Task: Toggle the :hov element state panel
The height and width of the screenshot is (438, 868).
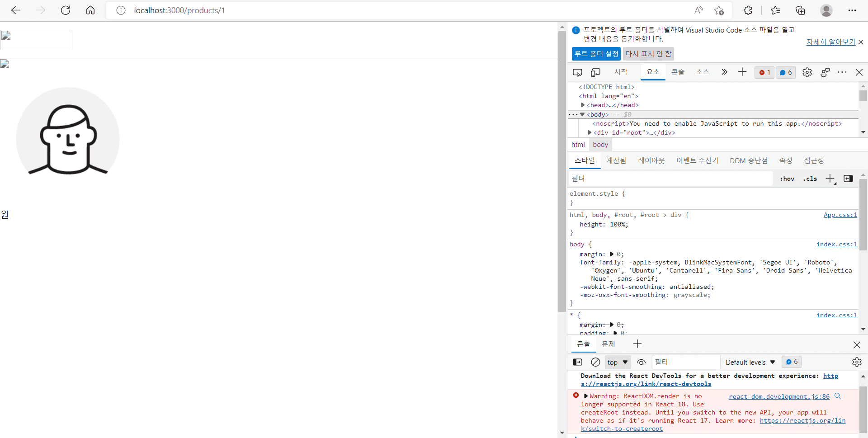Action: pyautogui.click(x=787, y=179)
